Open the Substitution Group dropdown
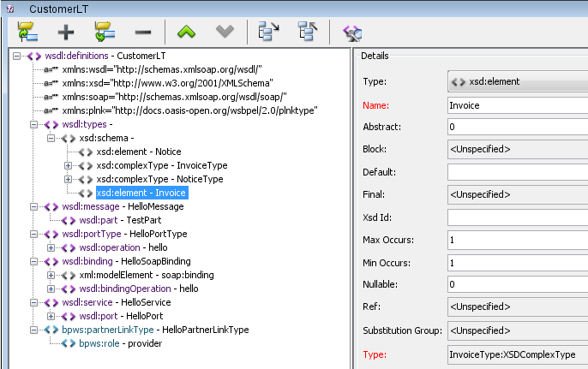This screenshot has width=588, height=369. [518, 330]
